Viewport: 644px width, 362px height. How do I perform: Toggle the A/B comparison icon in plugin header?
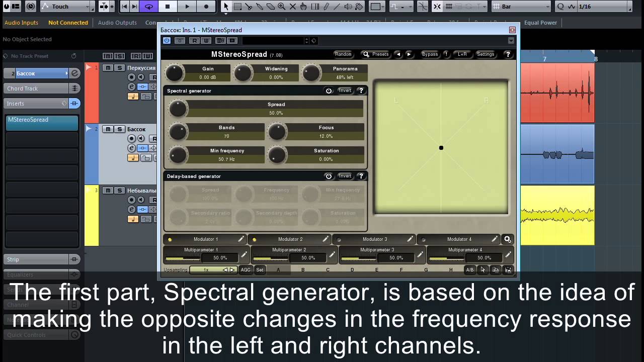[x=220, y=41]
